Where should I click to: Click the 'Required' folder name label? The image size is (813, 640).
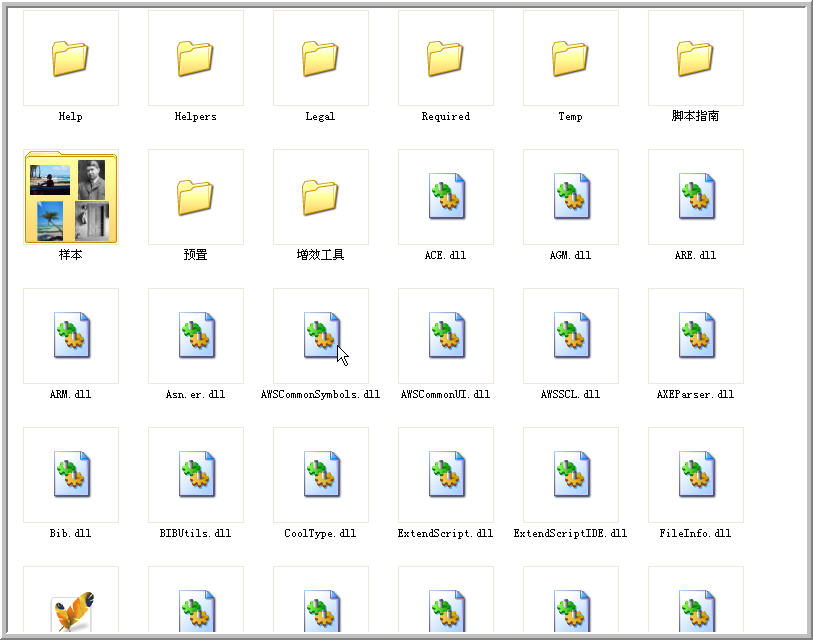pyautogui.click(x=445, y=116)
